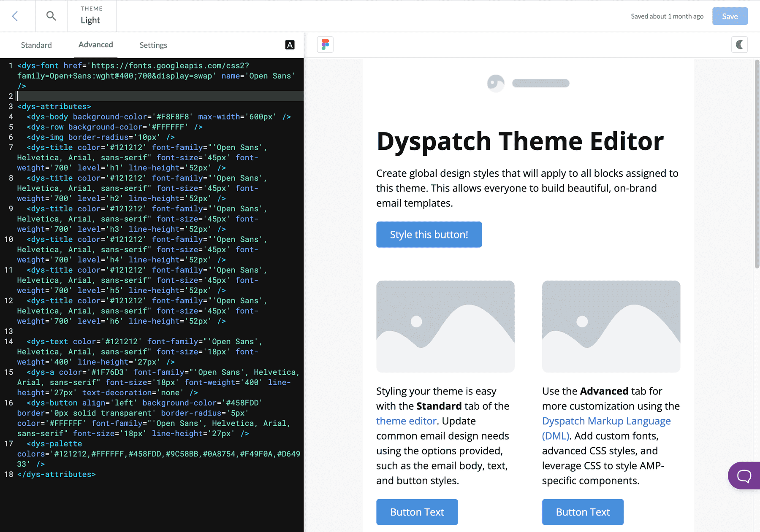
Task: Place cursor on empty code line 2
Action: [x=160, y=96]
